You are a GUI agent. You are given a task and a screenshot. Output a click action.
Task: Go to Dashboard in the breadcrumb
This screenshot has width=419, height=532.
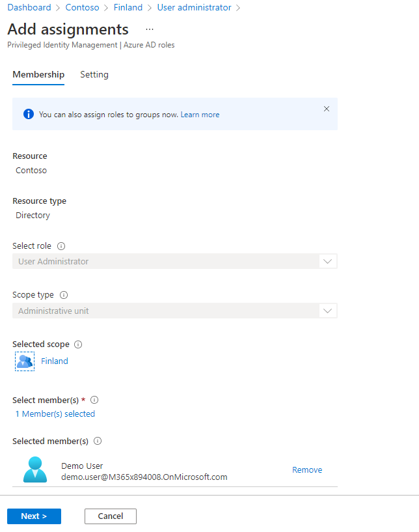click(x=29, y=8)
